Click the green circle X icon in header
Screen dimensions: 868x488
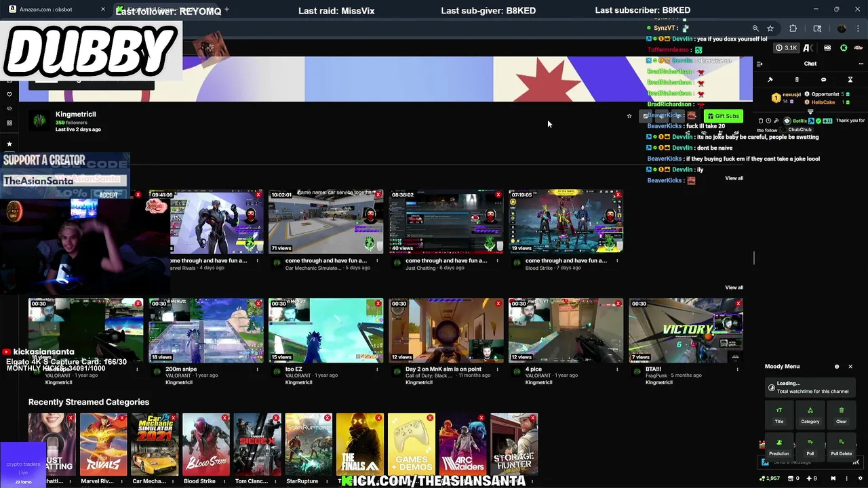[844, 47]
